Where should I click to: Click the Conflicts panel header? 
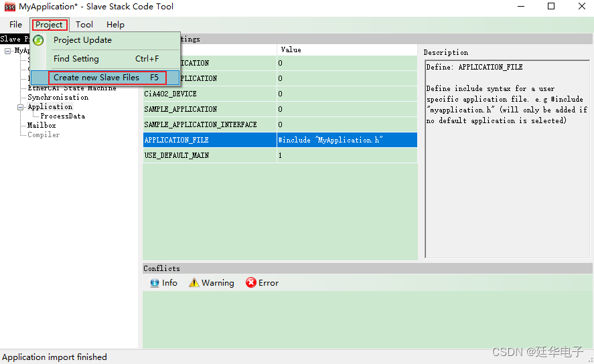(x=368, y=268)
